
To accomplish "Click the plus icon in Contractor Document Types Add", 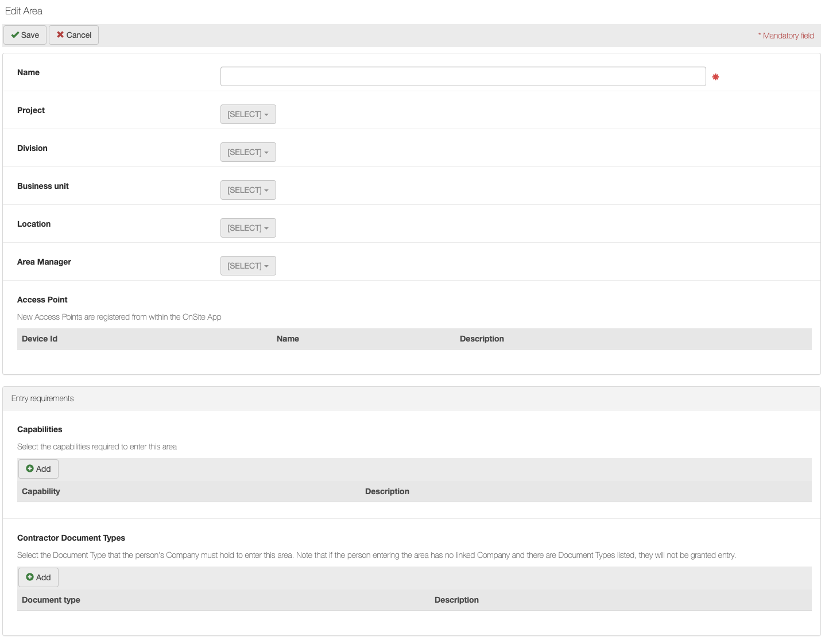I will (x=30, y=577).
